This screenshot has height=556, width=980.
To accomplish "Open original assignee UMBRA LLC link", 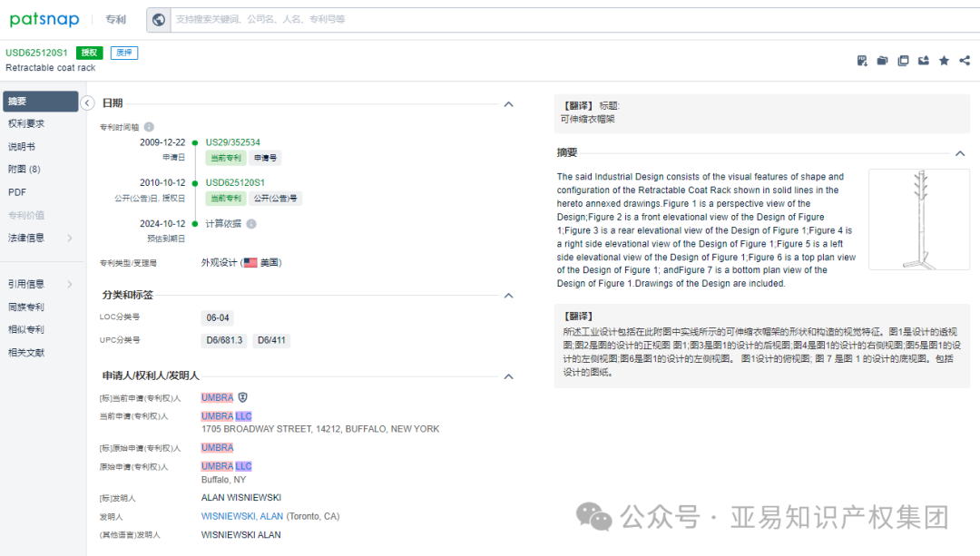I will click(226, 466).
